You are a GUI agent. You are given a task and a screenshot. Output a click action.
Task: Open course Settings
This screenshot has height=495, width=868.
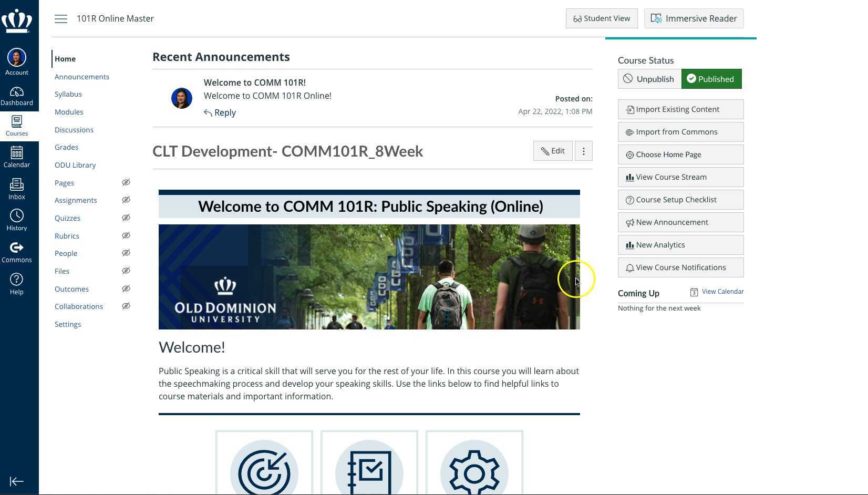point(68,324)
